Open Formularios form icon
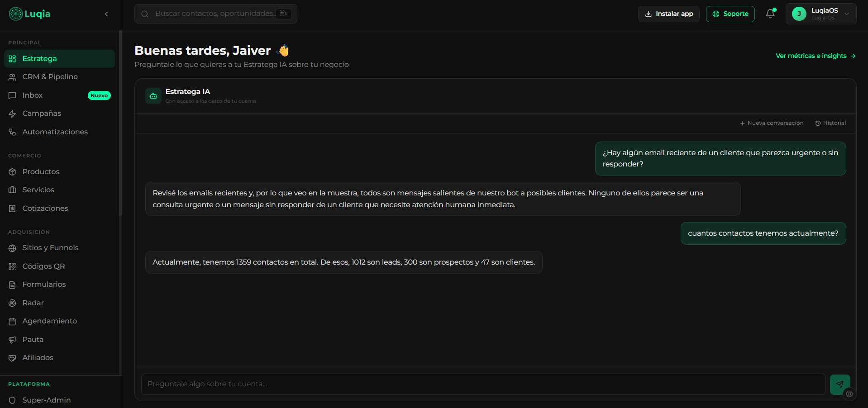The image size is (868, 408). (12, 285)
